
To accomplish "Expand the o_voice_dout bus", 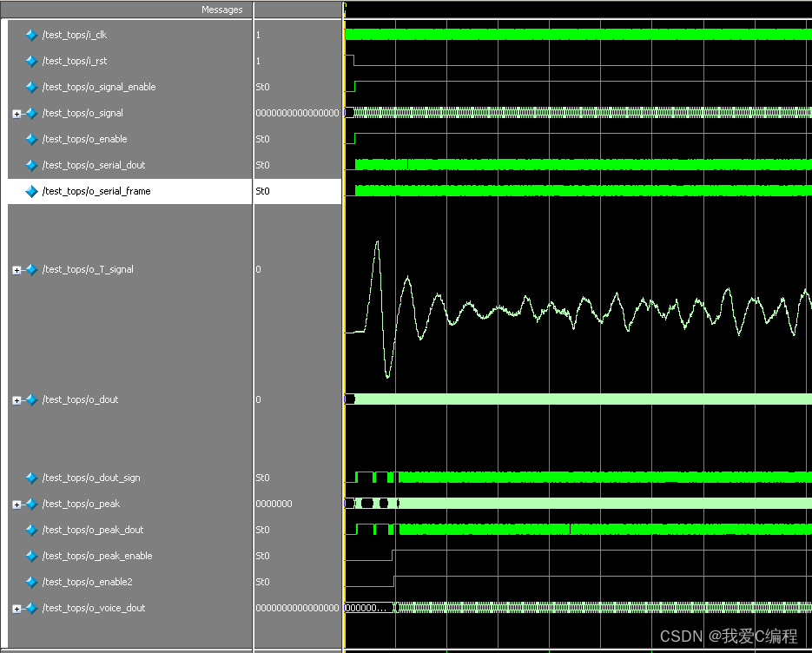I will click(x=17, y=609).
